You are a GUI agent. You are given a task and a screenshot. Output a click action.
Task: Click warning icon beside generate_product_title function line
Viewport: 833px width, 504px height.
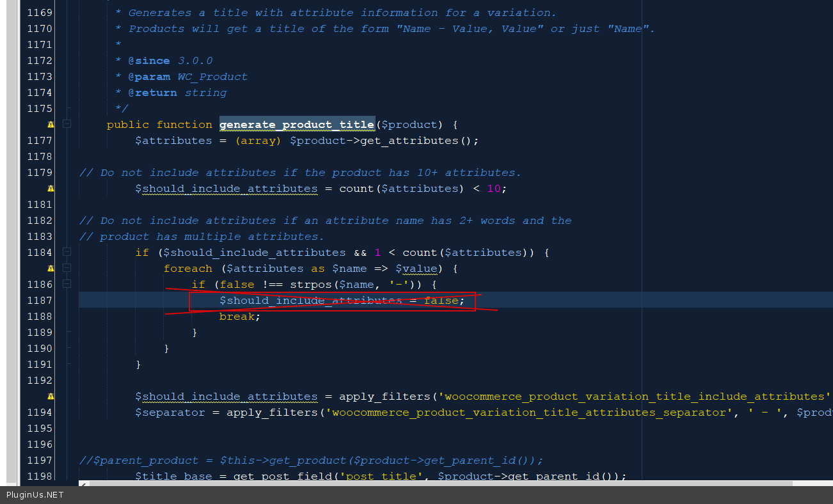(51, 125)
